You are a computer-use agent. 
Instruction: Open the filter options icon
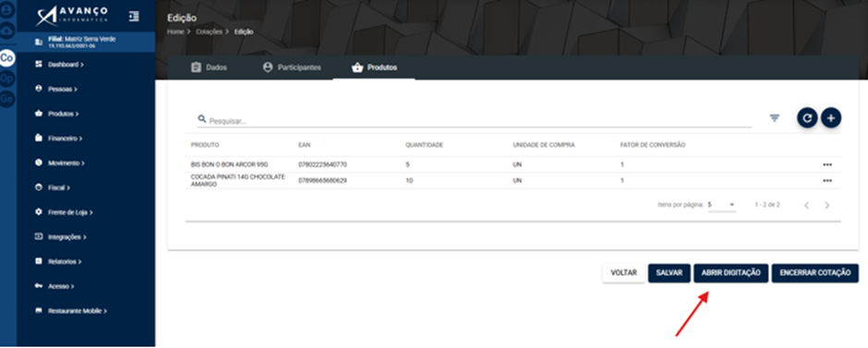point(775,118)
